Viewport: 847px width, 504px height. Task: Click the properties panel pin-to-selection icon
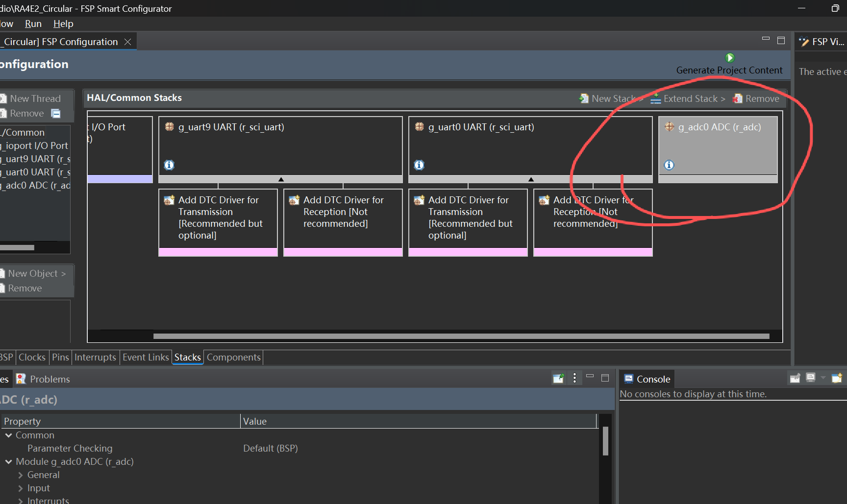pos(558,378)
